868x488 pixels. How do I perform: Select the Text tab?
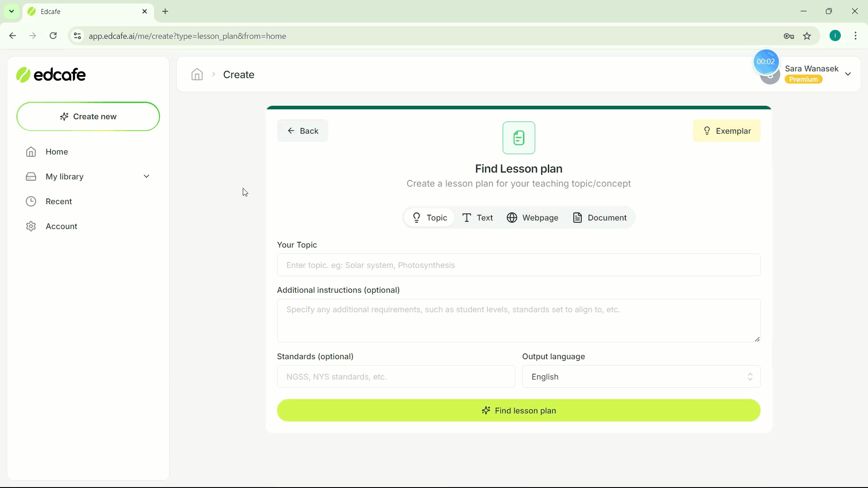click(478, 218)
